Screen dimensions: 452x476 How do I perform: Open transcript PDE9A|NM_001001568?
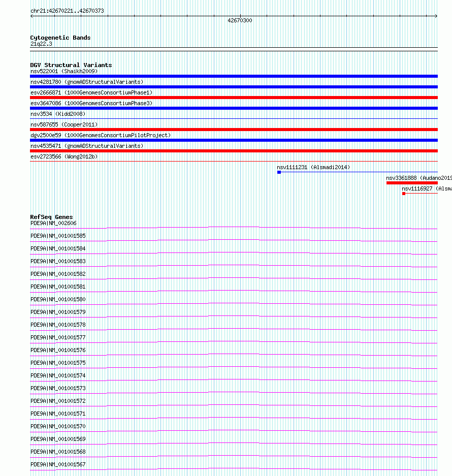point(58,452)
